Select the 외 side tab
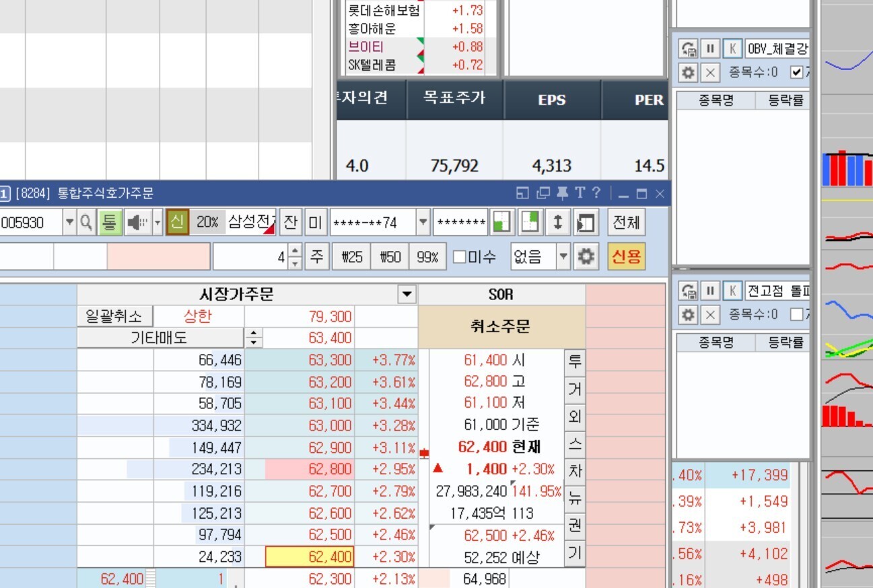The height and width of the screenshot is (588, 873). pyautogui.click(x=574, y=417)
